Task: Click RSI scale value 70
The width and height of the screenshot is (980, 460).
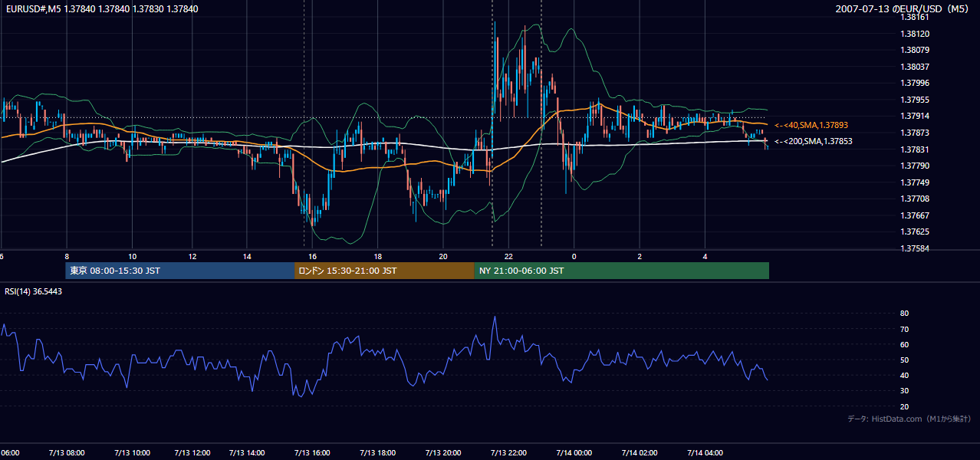Action: tap(904, 329)
